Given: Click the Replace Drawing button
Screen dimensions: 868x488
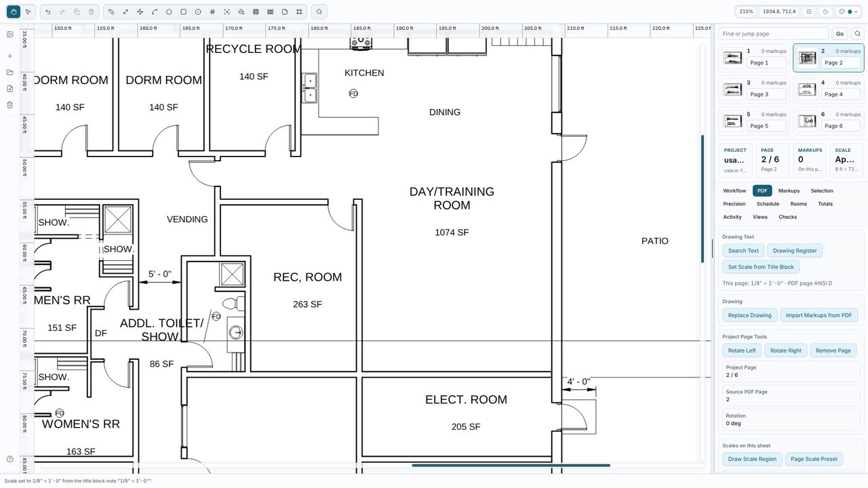Looking at the screenshot, I should point(750,315).
